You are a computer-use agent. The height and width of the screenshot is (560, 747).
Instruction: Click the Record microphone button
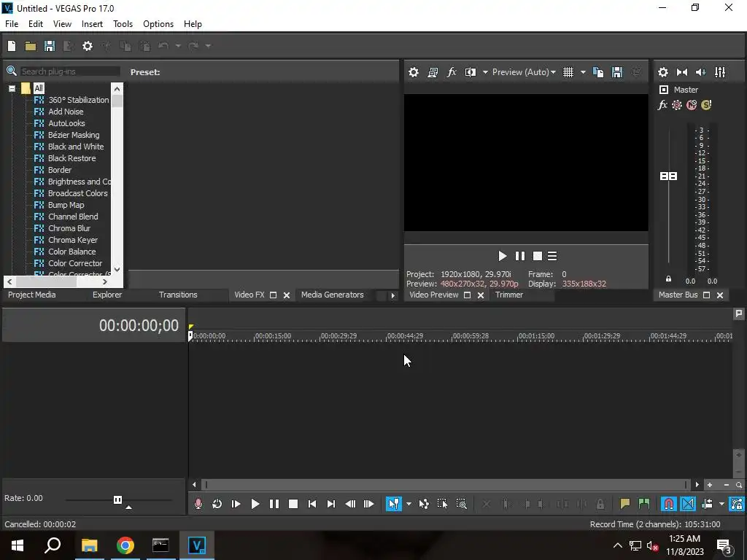point(198,504)
